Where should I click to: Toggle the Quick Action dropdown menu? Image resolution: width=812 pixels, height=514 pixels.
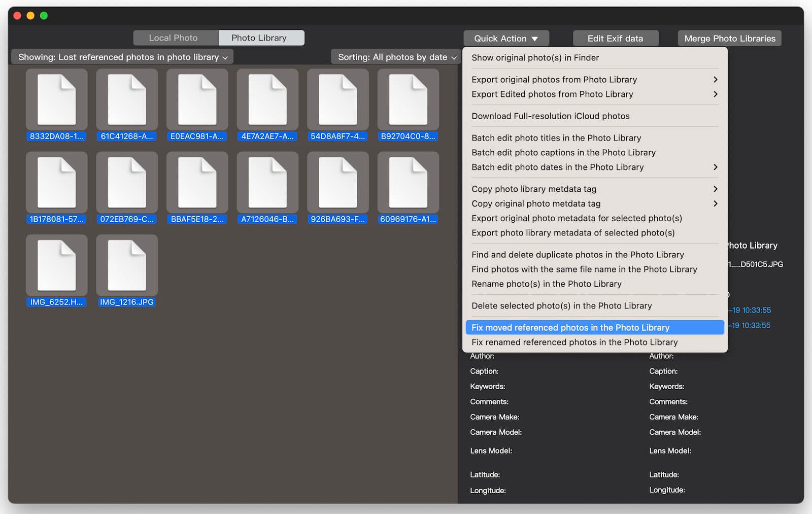[x=506, y=39]
